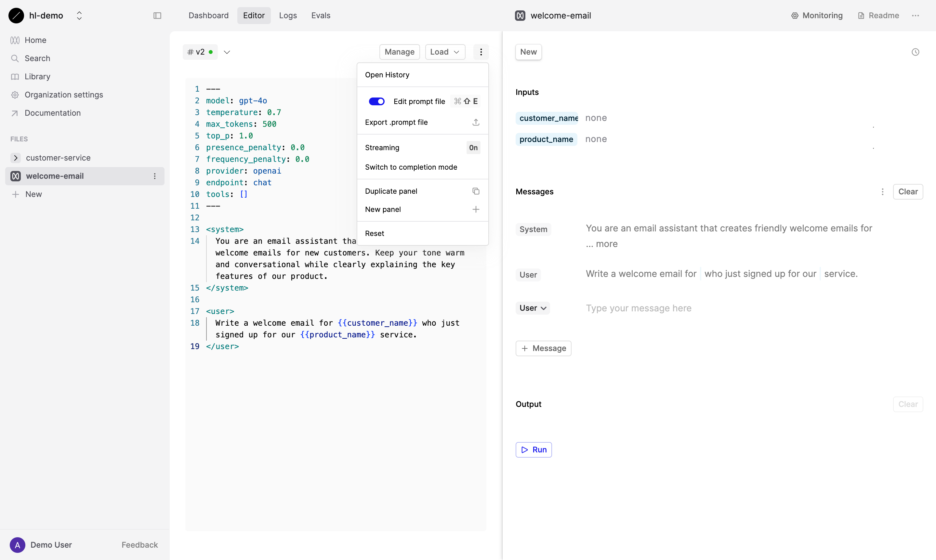936x560 pixels.
Task: Open the Evals tab
Action: 321,16
